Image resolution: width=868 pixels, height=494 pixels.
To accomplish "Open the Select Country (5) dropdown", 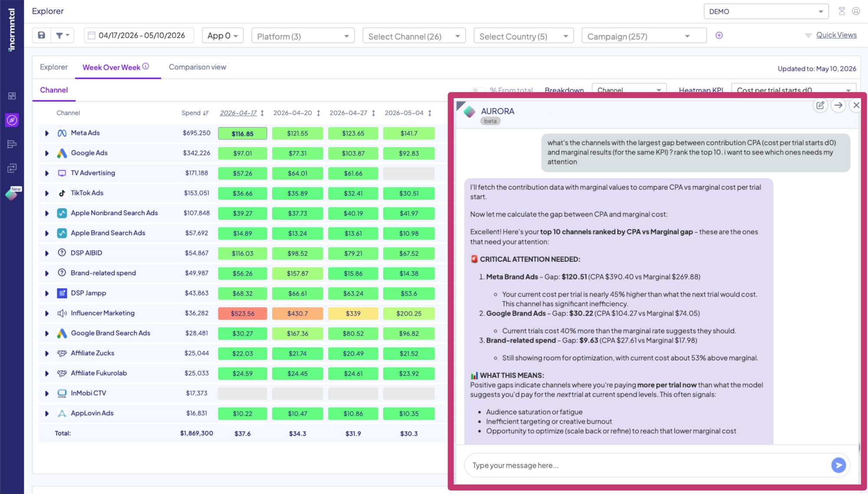I will 523,36.
